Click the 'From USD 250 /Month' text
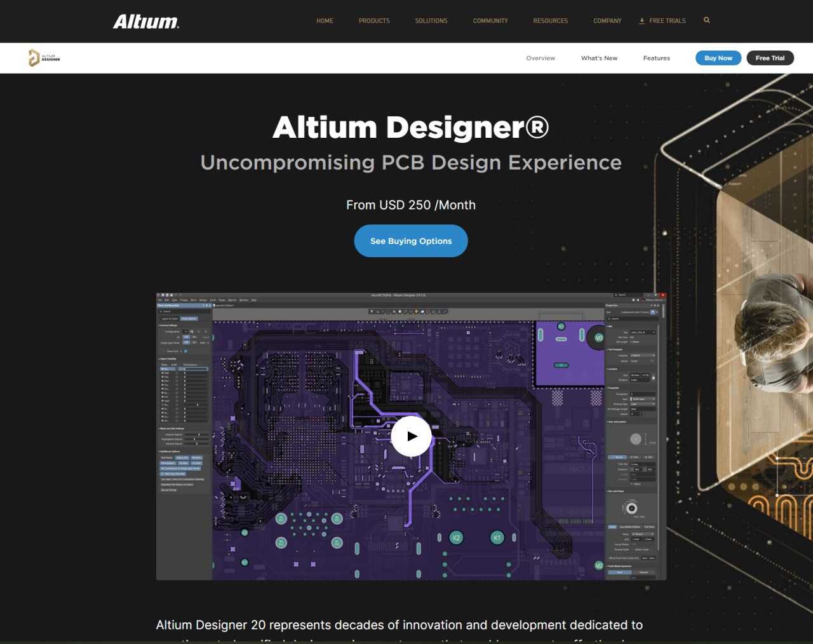The width and height of the screenshot is (813, 644). 411,205
